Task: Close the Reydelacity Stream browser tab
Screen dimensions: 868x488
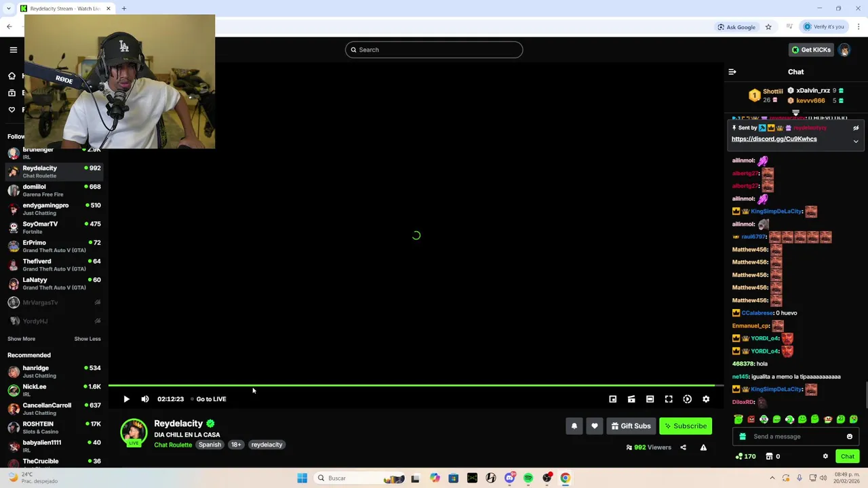Action: point(108,8)
